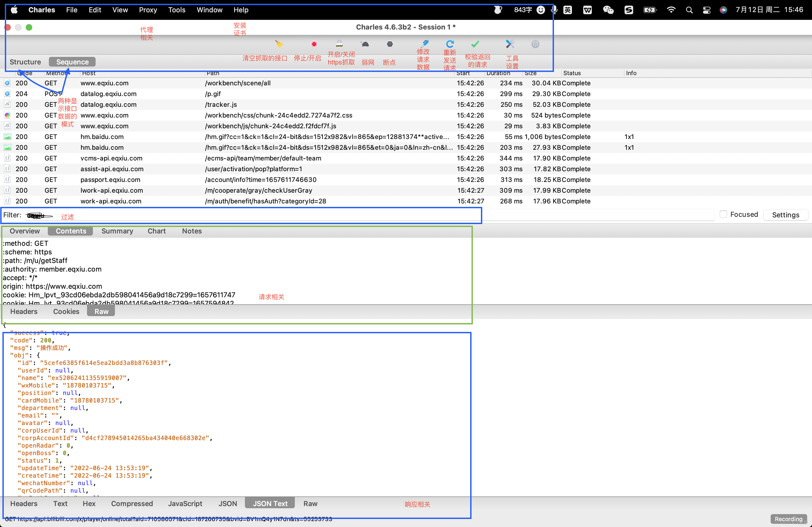Open the Settings gear icon in toolbar
This screenshot has height=527, width=812.
coord(535,44)
